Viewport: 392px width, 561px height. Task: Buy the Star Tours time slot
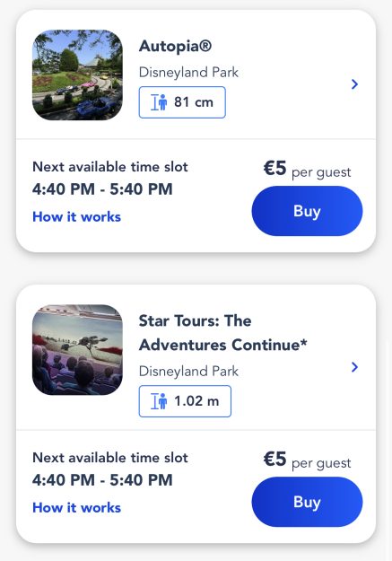coord(307,502)
